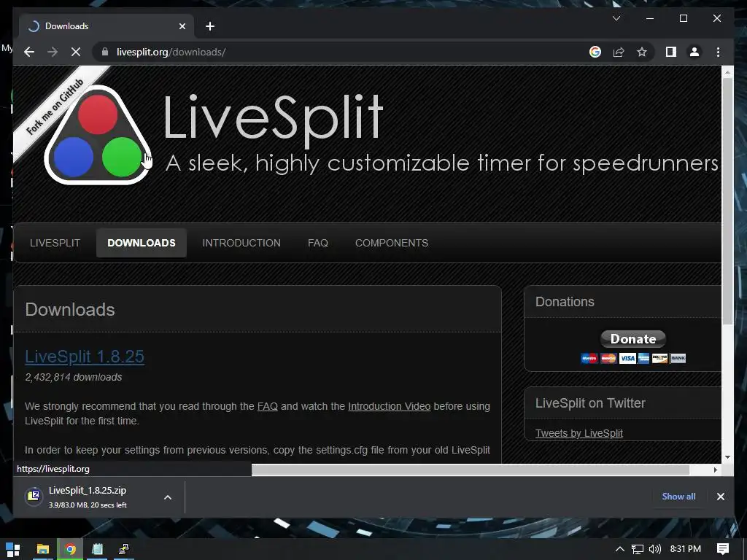Open Chrome profile menu

point(694,52)
